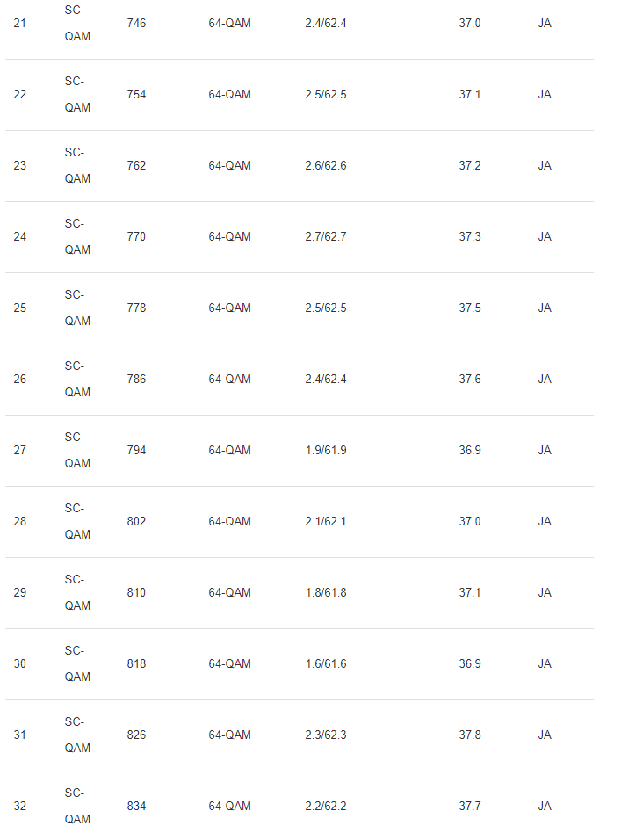Click frequency value 778
The height and width of the screenshot is (840, 621).
(x=136, y=308)
